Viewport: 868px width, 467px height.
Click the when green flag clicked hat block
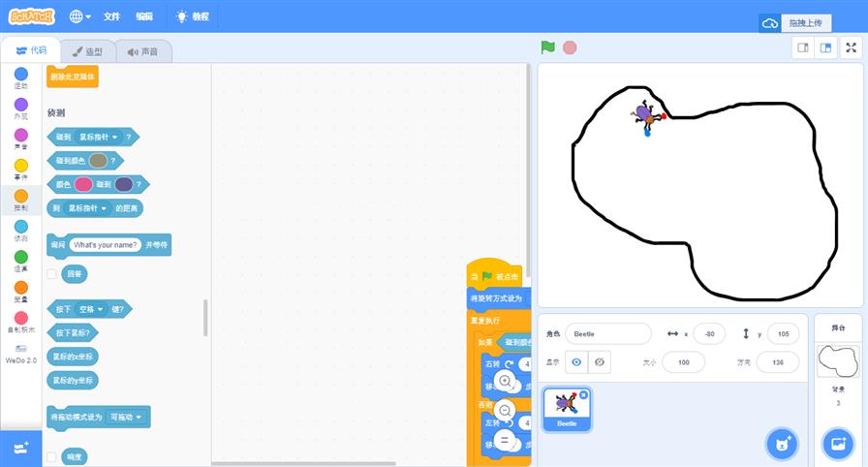click(x=494, y=274)
